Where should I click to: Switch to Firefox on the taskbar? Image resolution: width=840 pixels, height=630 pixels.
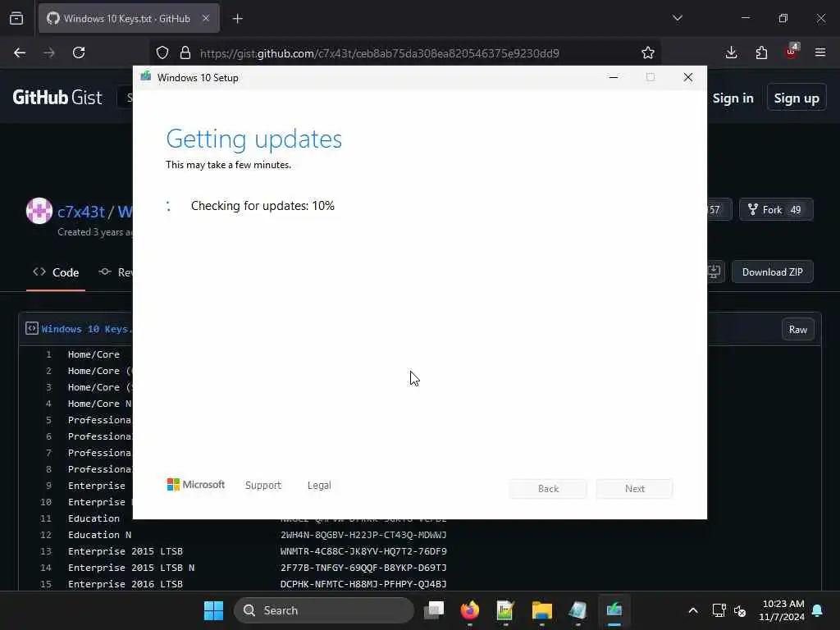[470, 610]
